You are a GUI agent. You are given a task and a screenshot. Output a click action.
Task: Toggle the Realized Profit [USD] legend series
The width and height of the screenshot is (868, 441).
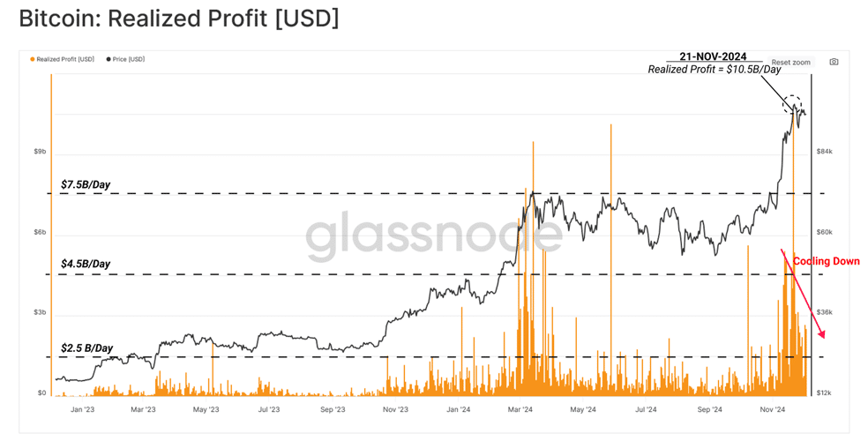click(62, 59)
